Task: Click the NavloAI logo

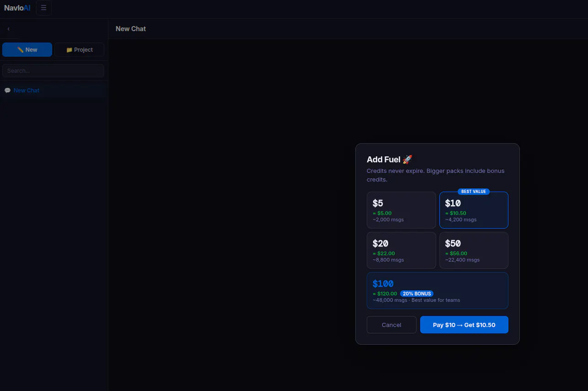Action: pyautogui.click(x=17, y=8)
